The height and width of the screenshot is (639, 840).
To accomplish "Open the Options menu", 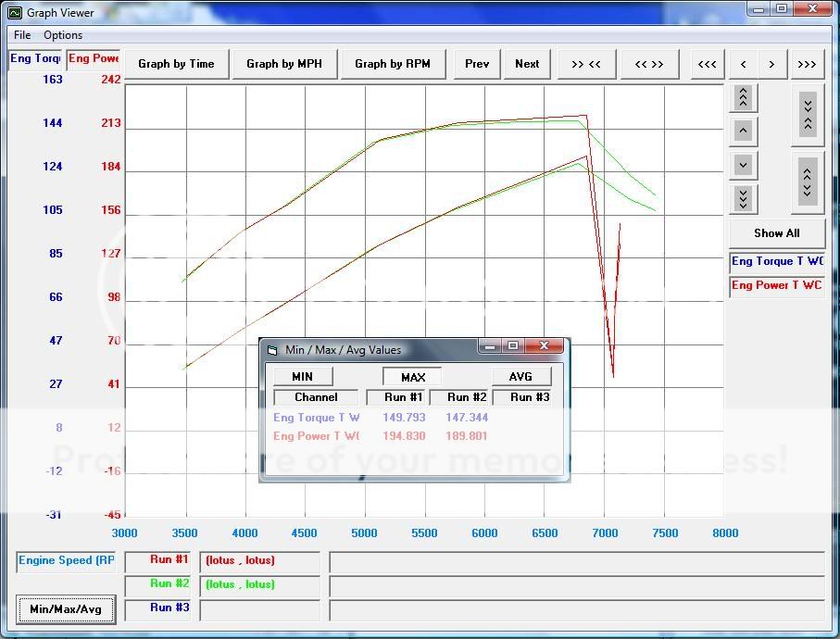I will (x=63, y=35).
